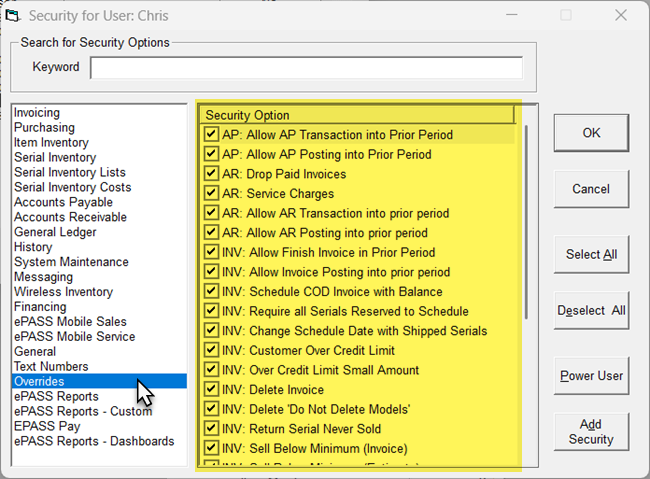
Task: Click the app icon in title bar
Action: pos(11,15)
